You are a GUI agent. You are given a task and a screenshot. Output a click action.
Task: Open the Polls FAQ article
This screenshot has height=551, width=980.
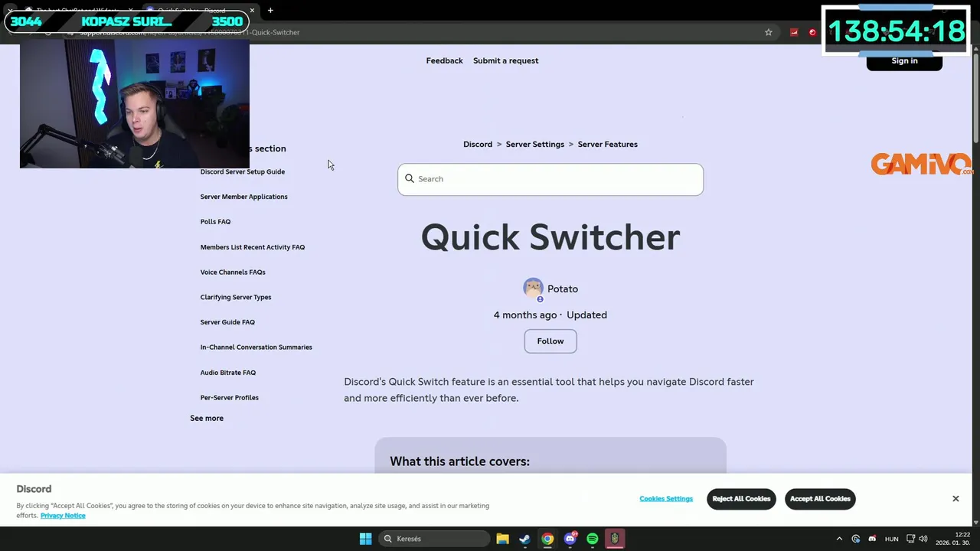[x=215, y=222]
